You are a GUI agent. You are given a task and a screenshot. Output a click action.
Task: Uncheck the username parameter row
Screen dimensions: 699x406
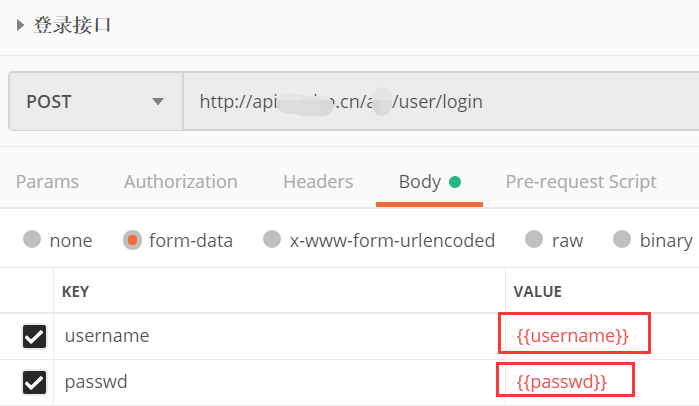[x=34, y=336]
